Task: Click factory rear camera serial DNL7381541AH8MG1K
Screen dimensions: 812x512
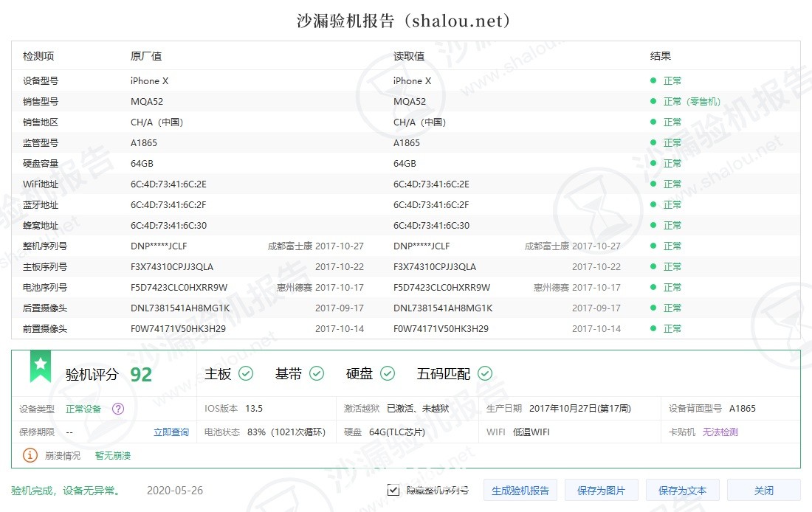Action: [180, 308]
